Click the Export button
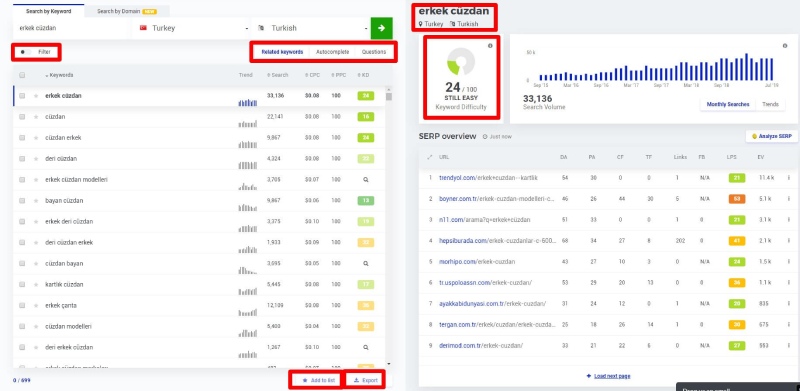 (x=365, y=380)
